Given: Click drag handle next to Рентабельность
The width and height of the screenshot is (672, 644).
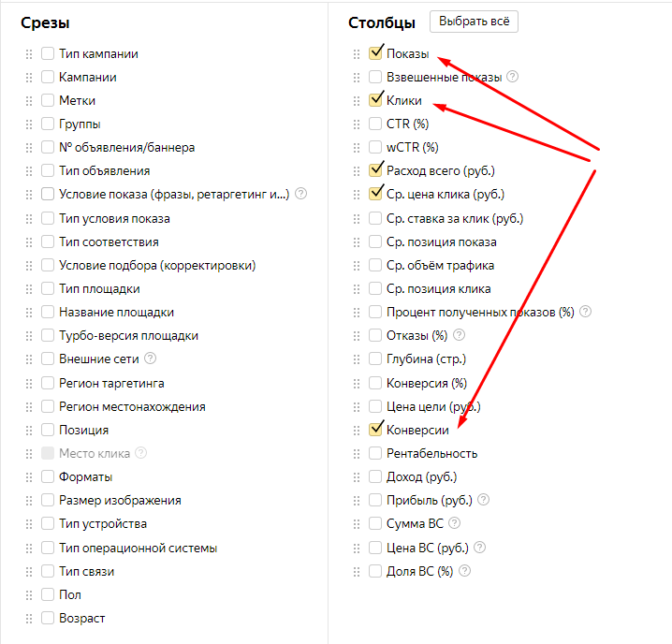Looking at the screenshot, I should click(357, 454).
